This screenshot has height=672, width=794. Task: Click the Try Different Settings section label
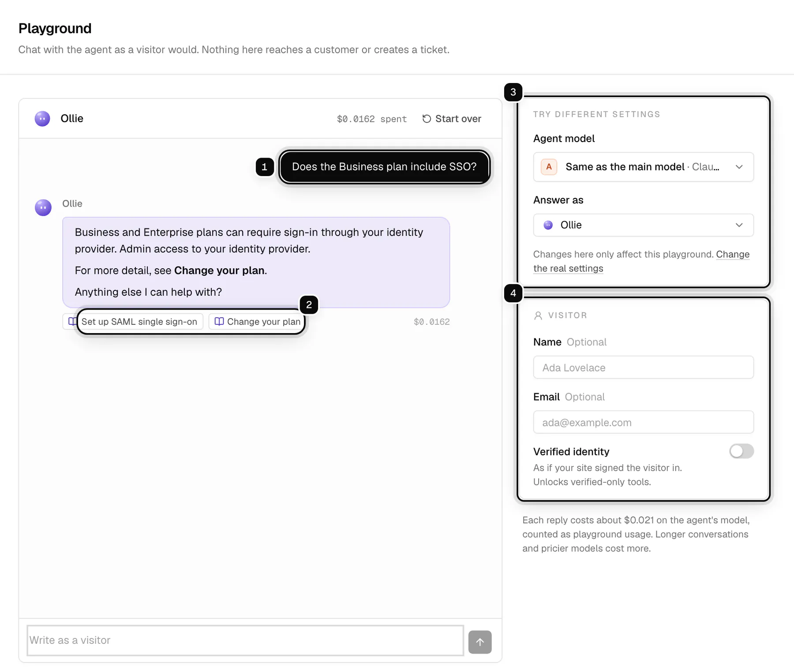pyautogui.click(x=596, y=114)
